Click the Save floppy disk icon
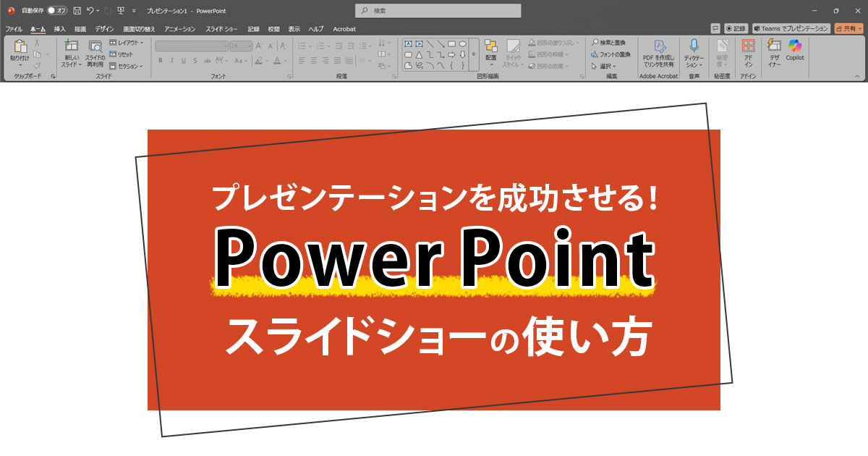Image resolution: width=868 pixels, height=456 pixels. 77,11
